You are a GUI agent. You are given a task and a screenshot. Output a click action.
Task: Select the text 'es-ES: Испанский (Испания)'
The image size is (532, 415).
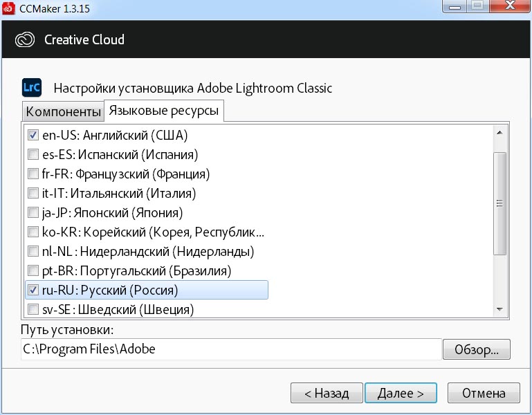120,154
